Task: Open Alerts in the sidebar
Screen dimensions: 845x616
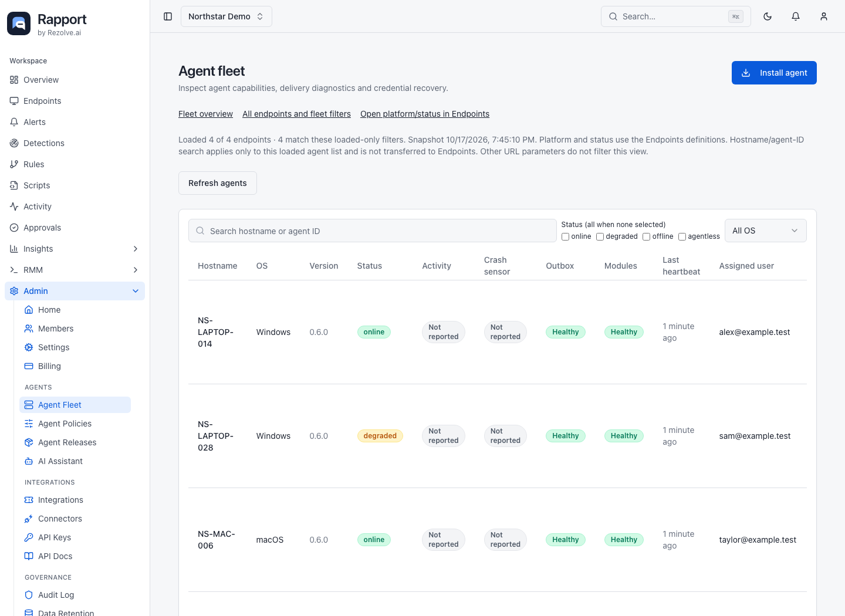Action: coord(75,122)
